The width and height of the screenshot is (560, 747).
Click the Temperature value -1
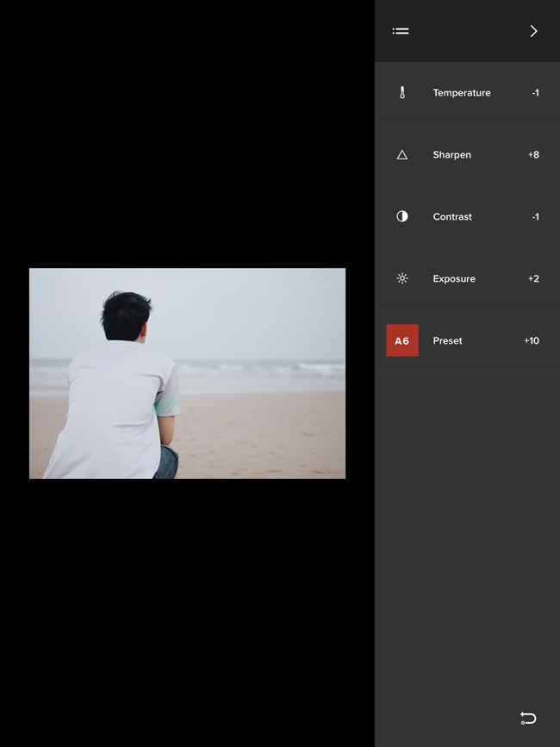click(x=535, y=93)
